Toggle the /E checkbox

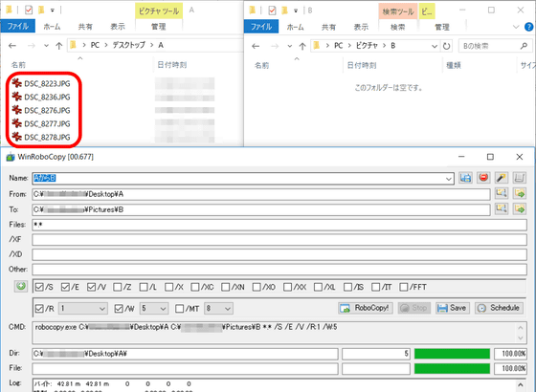coord(65,287)
